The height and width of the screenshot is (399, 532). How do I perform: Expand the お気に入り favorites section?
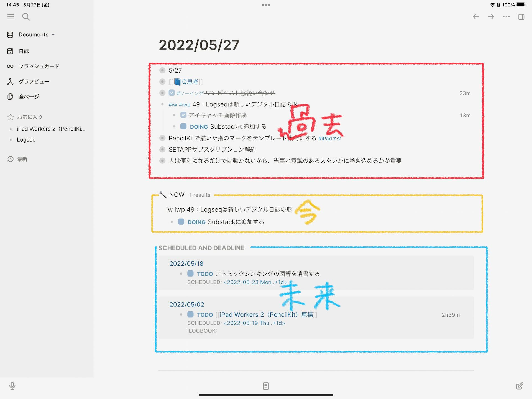(30, 117)
